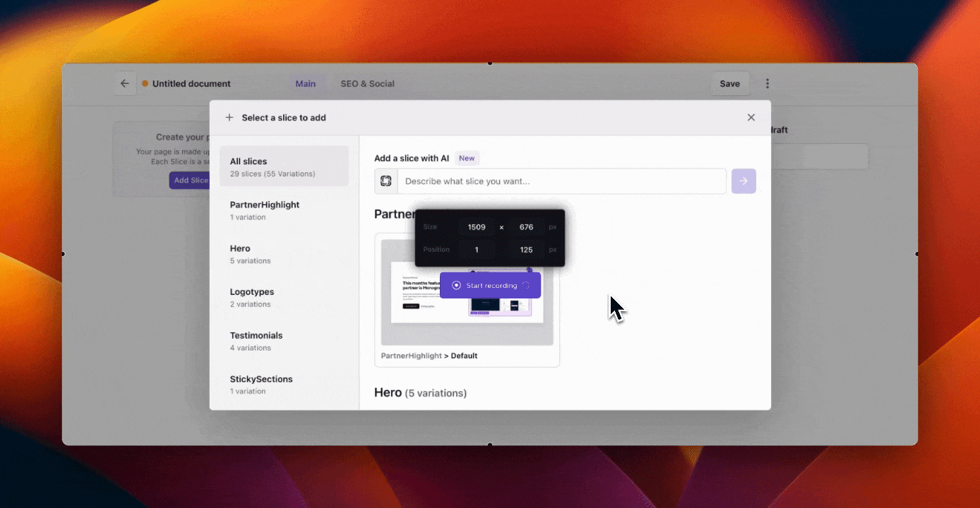Click the plus icon beside 'Select a slice to add'

pyautogui.click(x=229, y=117)
